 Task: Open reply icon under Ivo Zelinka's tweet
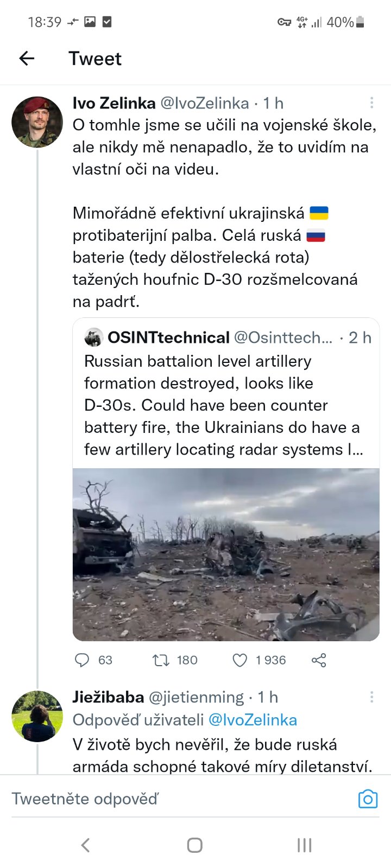pos(82,660)
